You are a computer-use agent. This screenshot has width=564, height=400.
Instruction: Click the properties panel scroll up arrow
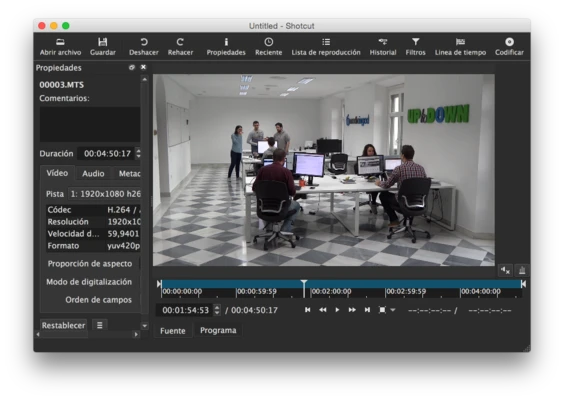tap(145, 79)
